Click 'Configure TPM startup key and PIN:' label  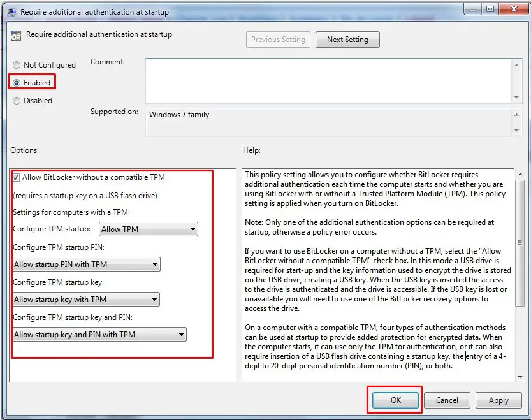tap(73, 317)
